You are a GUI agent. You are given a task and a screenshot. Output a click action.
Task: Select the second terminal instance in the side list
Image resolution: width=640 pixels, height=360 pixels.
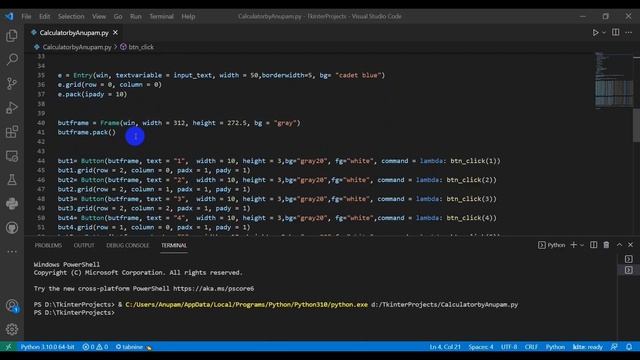click(x=629, y=270)
